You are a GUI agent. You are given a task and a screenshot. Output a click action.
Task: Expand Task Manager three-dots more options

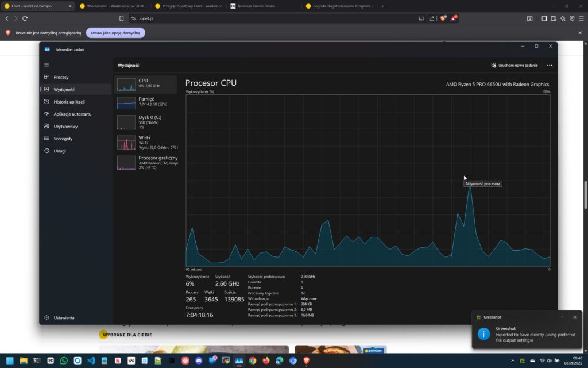click(x=550, y=66)
